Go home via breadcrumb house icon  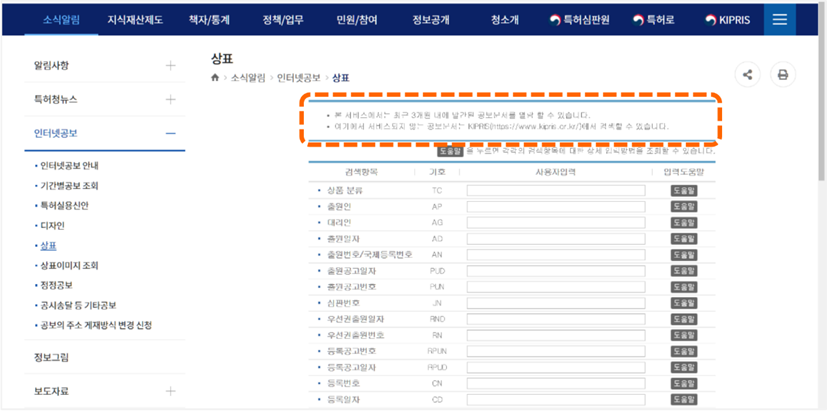coord(215,78)
